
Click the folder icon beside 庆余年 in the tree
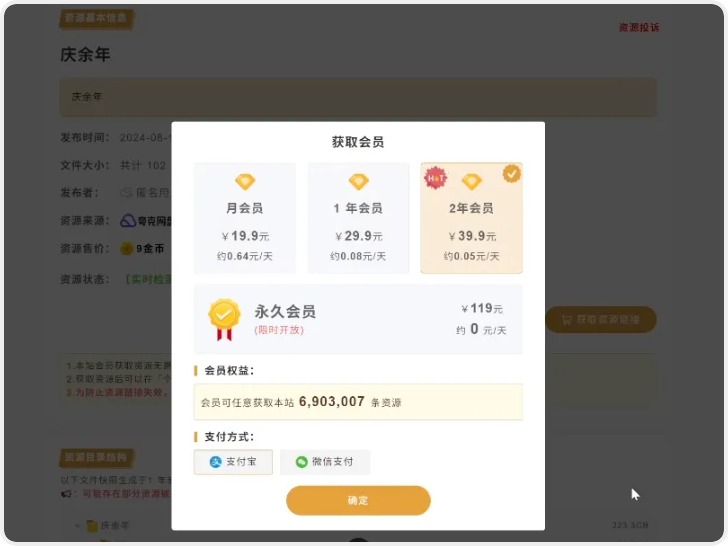92,526
